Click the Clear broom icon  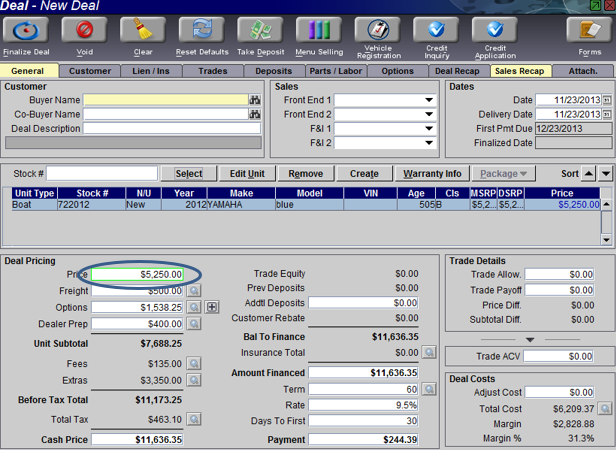tap(143, 30)
